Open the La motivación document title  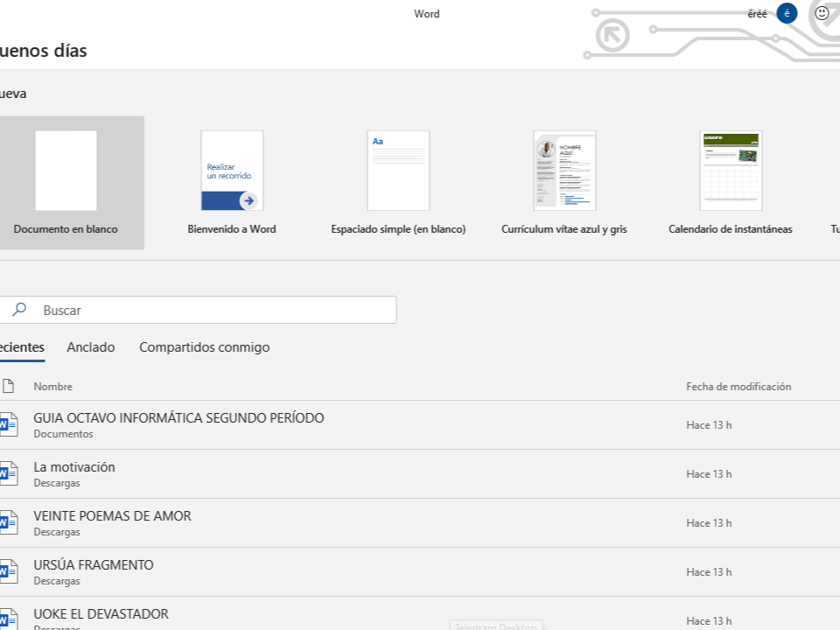click(74, 467)
